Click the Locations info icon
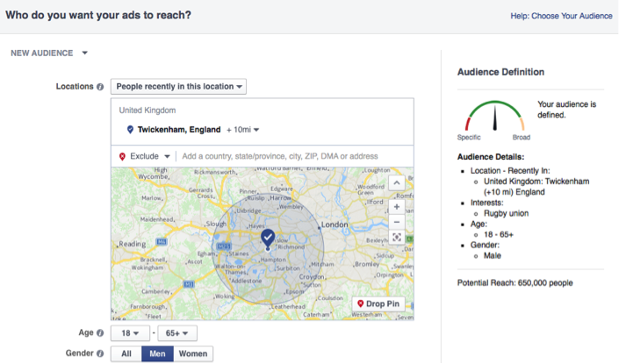 tap(100, 87)
